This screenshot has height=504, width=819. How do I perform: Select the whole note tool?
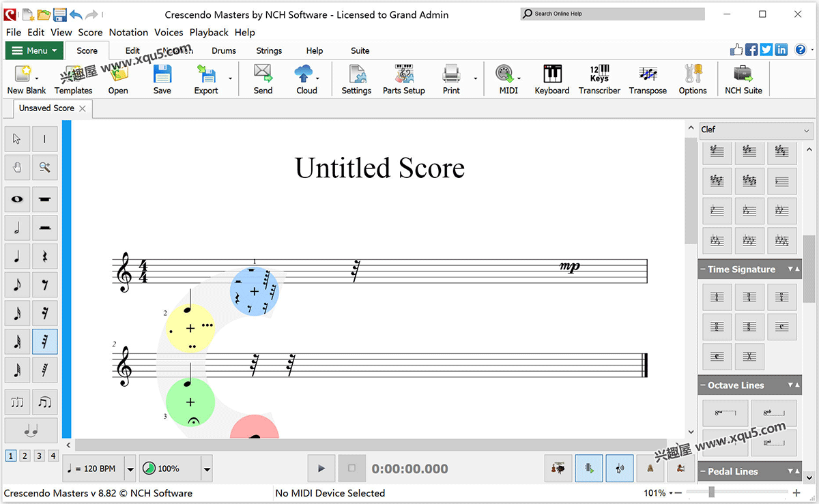(x=17, y=199)
